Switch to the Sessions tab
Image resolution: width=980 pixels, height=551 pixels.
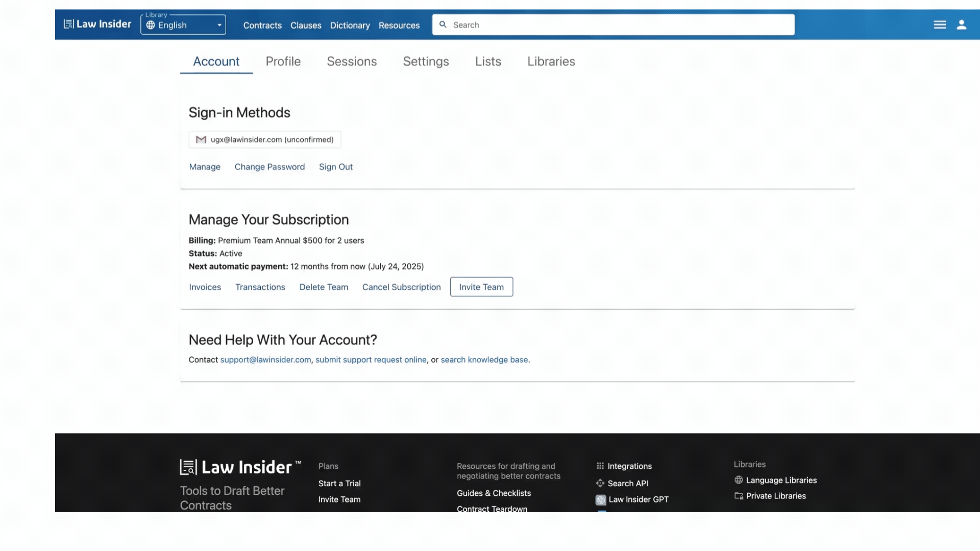pyautogui.click(x=352, y=61)
